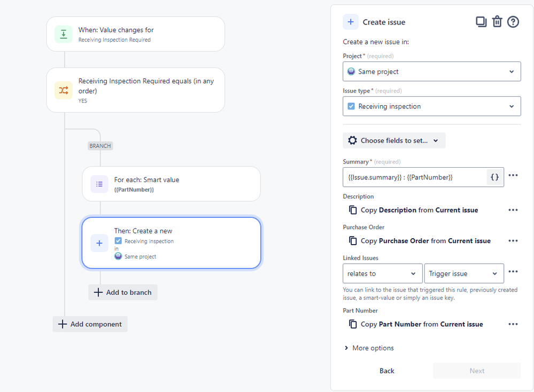534x392 pixels.
Task: Open ellipsis menu for Purchase Order
Action: [513, 240]
